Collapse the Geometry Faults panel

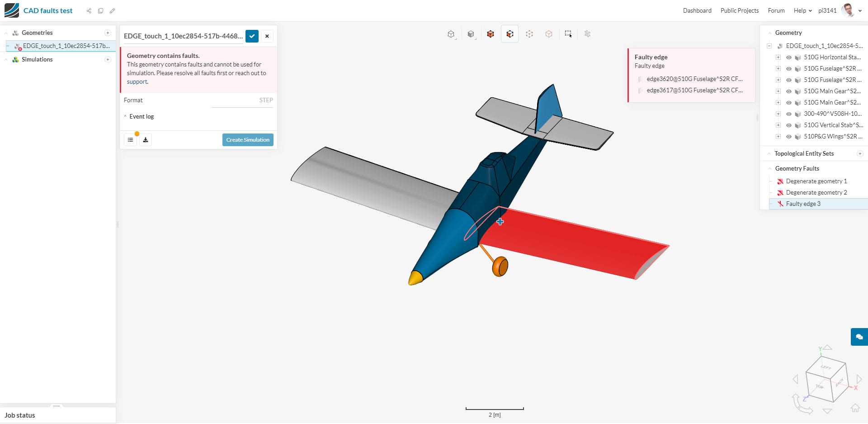point(770,168)
